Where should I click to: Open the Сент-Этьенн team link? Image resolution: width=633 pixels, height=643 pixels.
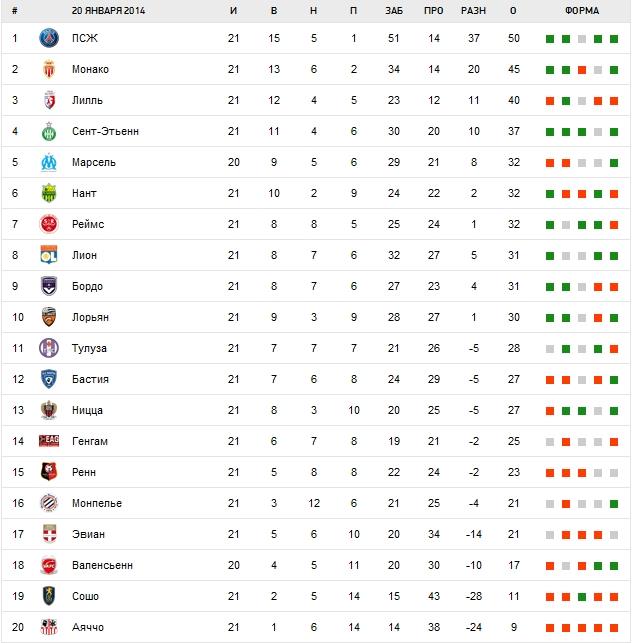(x=105, y=131)
